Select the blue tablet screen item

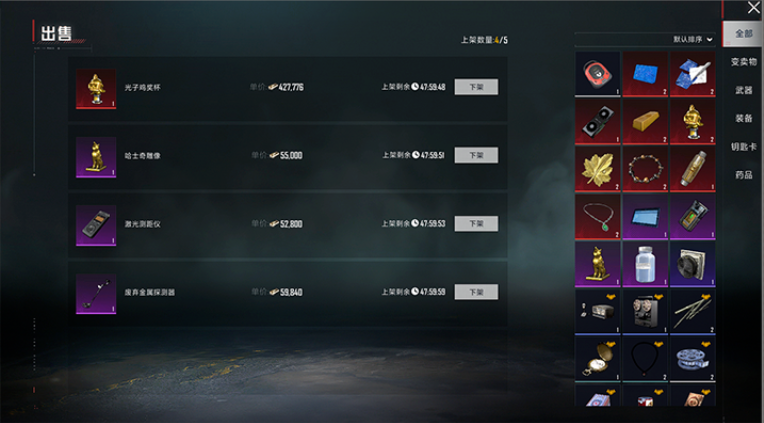coord(645,217)
